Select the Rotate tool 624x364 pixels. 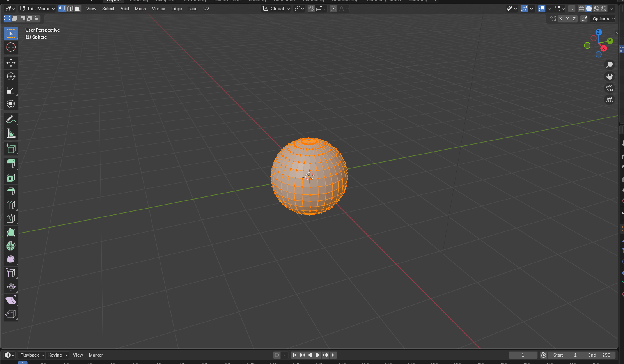[x=11, y=76]
